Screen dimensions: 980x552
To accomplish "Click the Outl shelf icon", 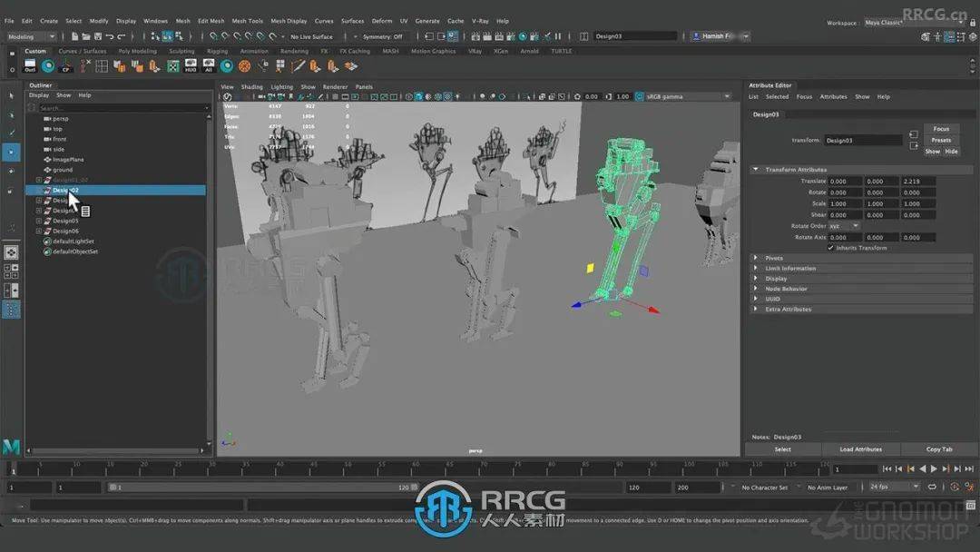I will [30, 66].
